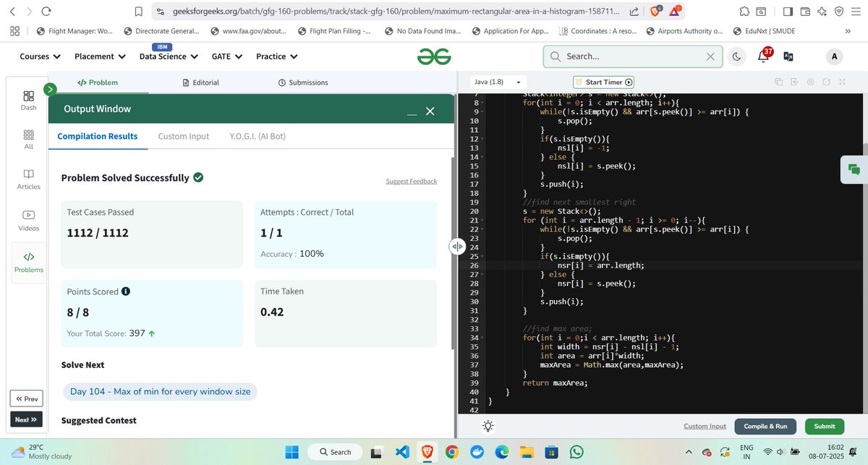Open the Courses dropdown menu
The height and width of the screenshot is (465, 868).
point(40,56)
